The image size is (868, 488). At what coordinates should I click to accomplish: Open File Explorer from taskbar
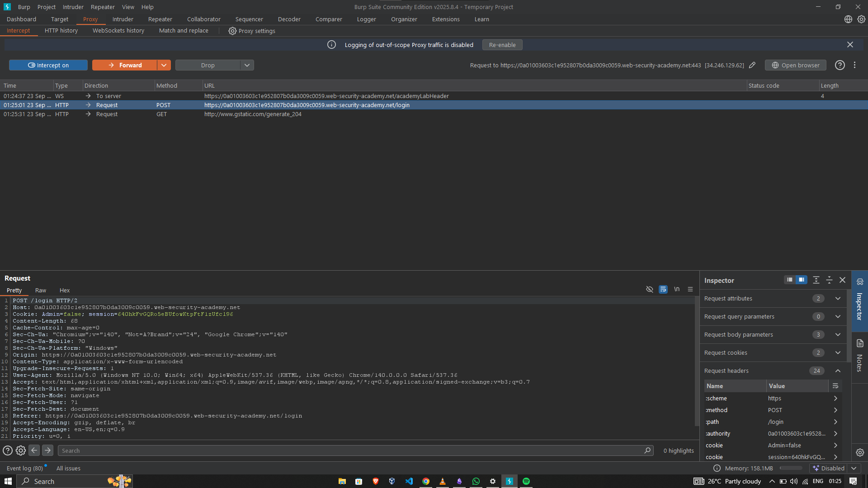pyautogui.click(x=342, y=481)
